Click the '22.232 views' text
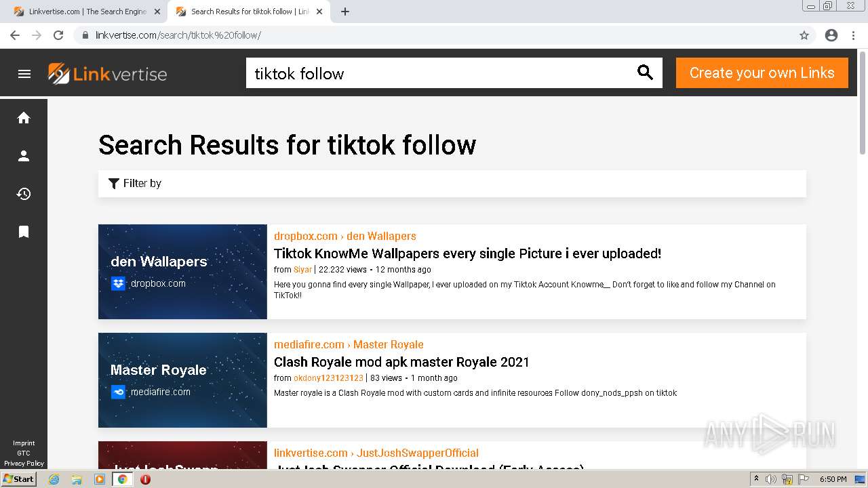Screen dimensions: 868x488 [x=342, y=270]
